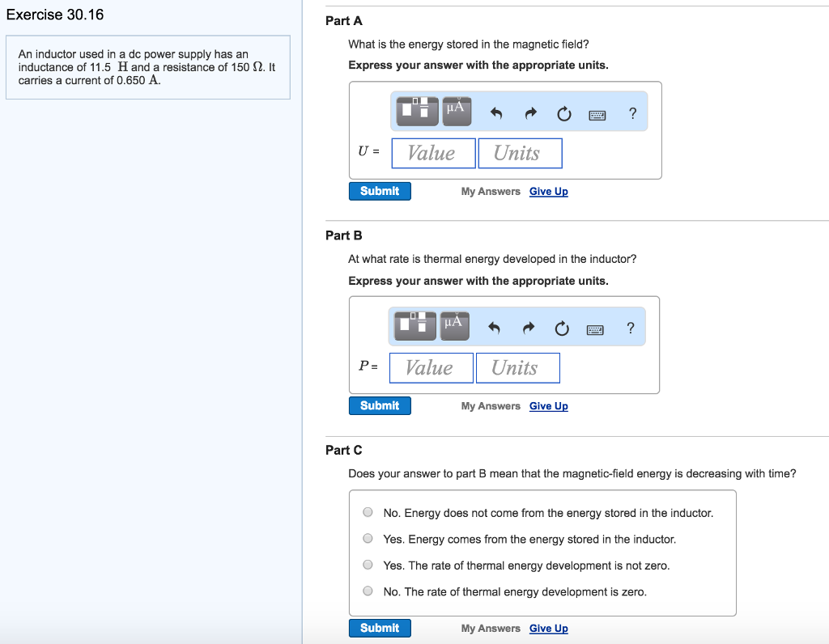This screenshot has width=829, height=644.
Task: Click the U Value input field
Action: pyautogui.click(x=433, y=153)
